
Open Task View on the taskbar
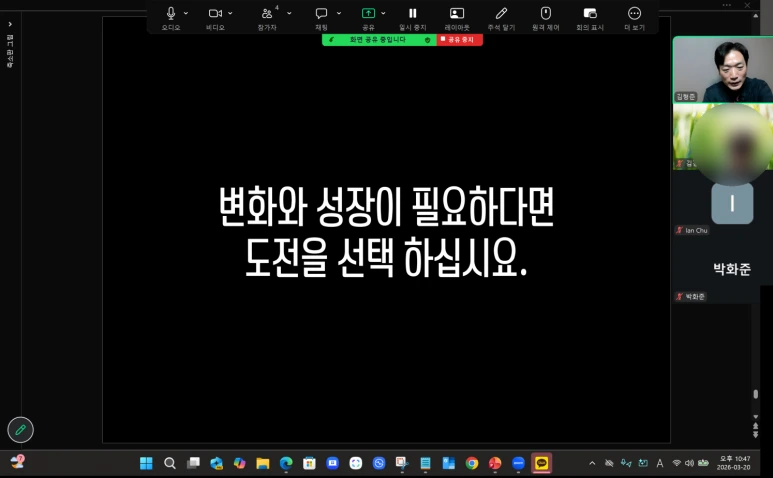tap(193, 463)
